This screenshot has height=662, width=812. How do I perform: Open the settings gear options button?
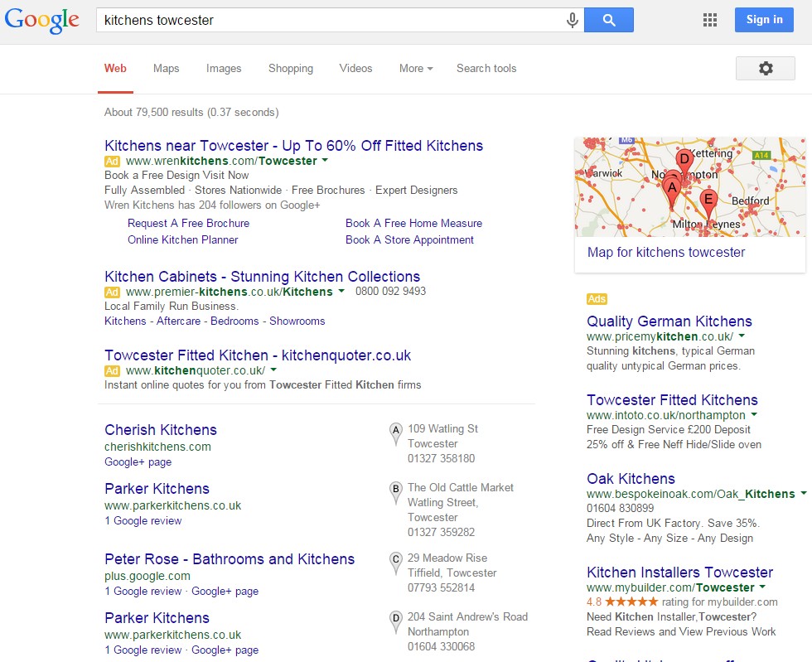point(766,69)
